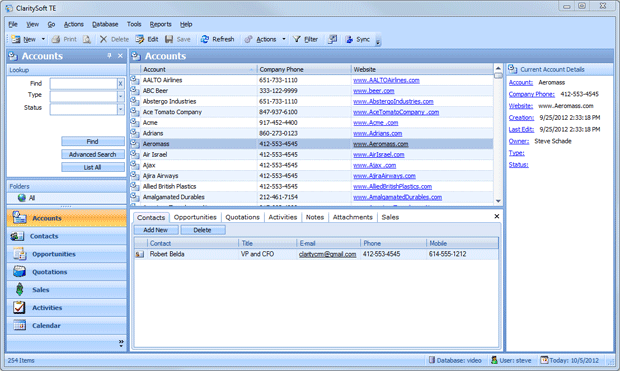Viewport: 620px width, 371px height.
Task: Open the www.AbstergoIndustries.com link
Action: (393, 102)
